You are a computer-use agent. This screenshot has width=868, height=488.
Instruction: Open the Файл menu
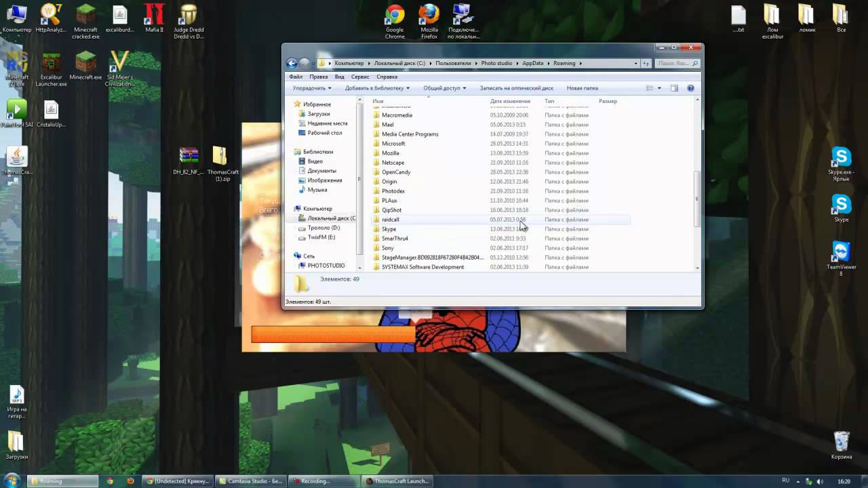click(x=296, y=77)
